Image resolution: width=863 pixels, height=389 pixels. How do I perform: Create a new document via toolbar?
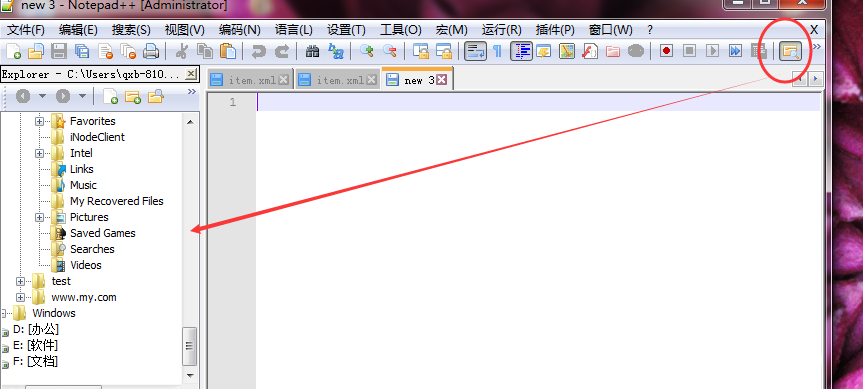(x=13, y=51)
